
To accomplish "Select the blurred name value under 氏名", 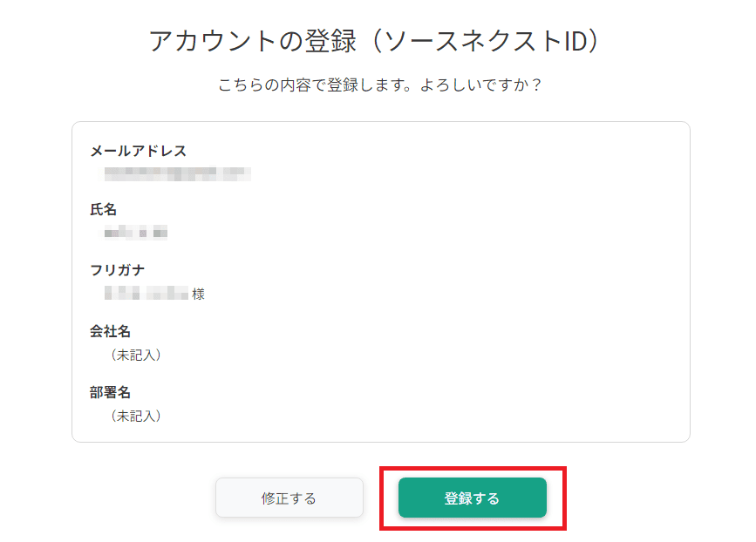I will 136,233.
